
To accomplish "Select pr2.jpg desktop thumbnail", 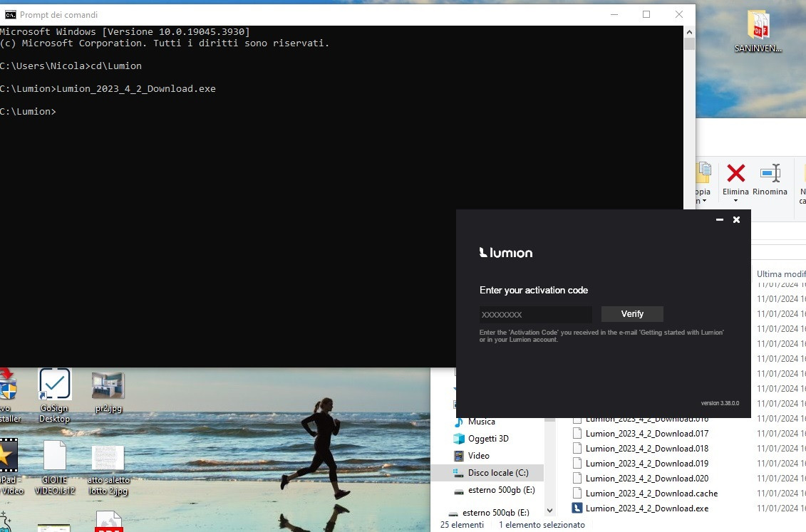I will tap(108, 393).
